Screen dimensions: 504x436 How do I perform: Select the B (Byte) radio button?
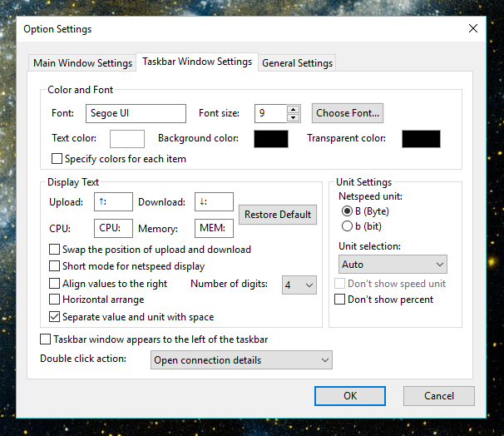347,211
